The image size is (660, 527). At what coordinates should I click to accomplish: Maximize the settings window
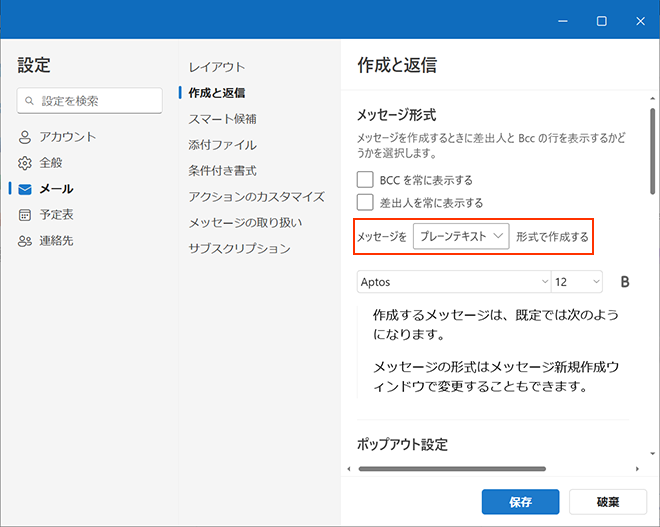pyautogui.click(x=601, y=20)
